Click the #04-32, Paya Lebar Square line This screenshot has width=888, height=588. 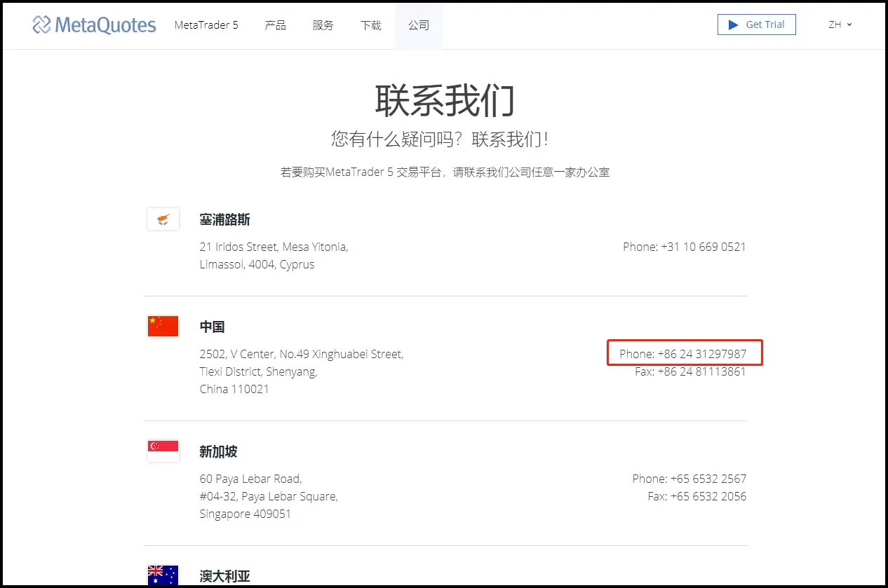(269, 496)
